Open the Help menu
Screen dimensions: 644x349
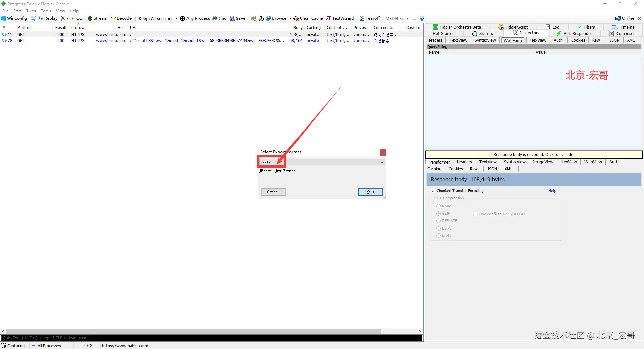point(74,11)
